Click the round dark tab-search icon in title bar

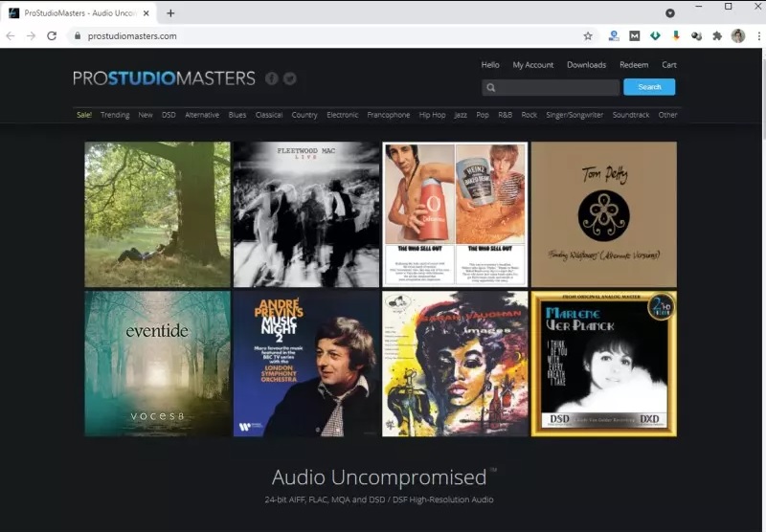tap(670, 13)
